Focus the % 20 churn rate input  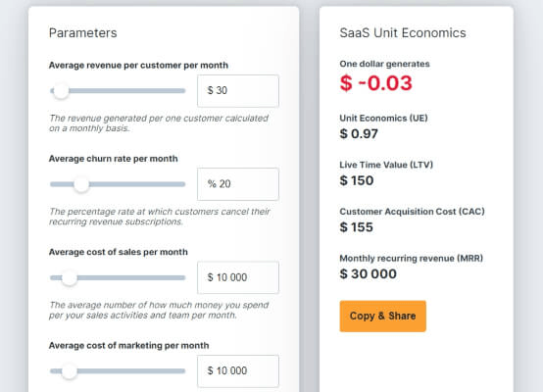238,184
